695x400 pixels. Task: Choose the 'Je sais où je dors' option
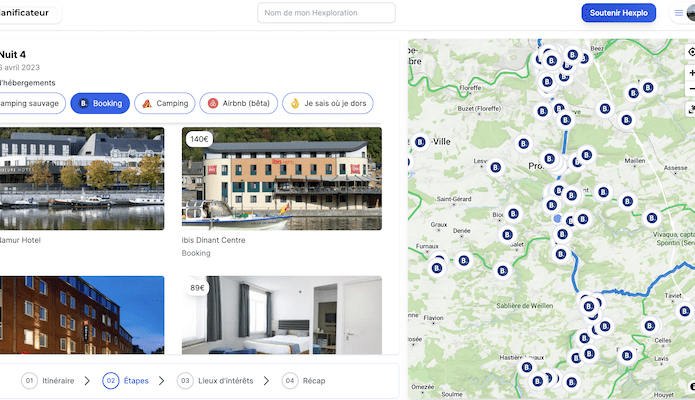[327, 103]
